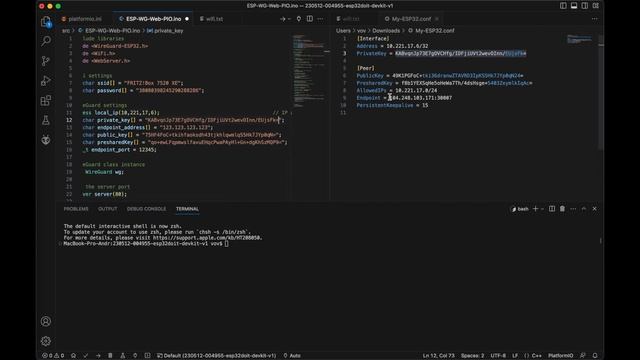Click errors and warnings count in status bar
Image resolution: width=640 pixels, height=360 pixels.
[53, 356]
